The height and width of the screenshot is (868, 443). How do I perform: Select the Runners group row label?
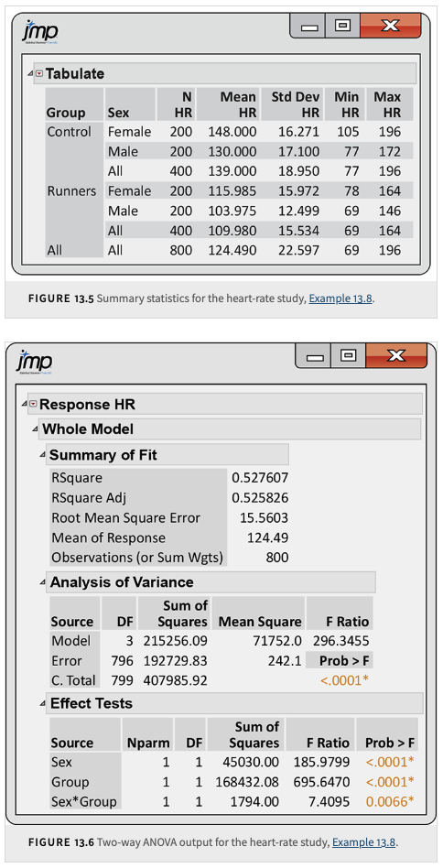tap(72, 191)
